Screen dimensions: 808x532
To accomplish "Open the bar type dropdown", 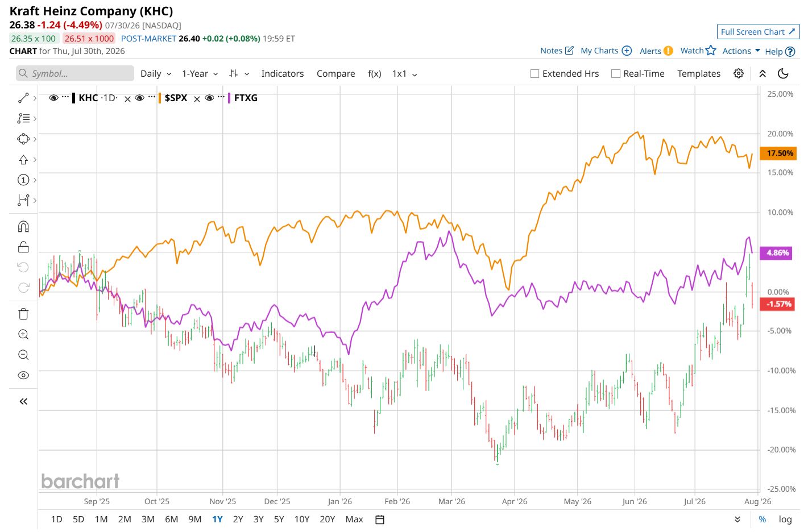I will 239,74.
